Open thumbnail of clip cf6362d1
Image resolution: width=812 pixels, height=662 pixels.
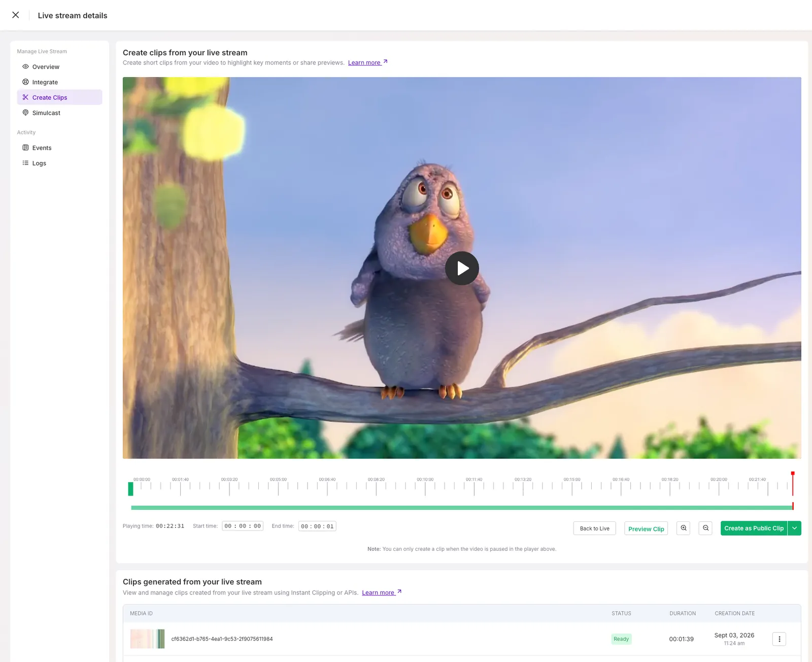[x=147, y=639]
